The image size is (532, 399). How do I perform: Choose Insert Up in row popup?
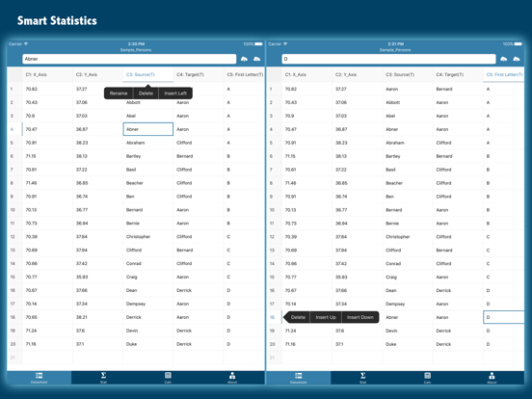[326, 317]
